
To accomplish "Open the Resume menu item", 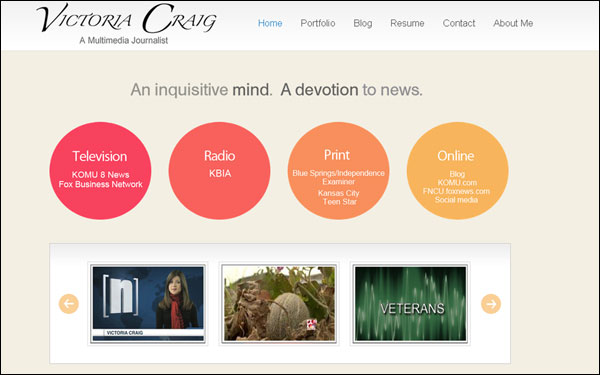I will (407, 23).
